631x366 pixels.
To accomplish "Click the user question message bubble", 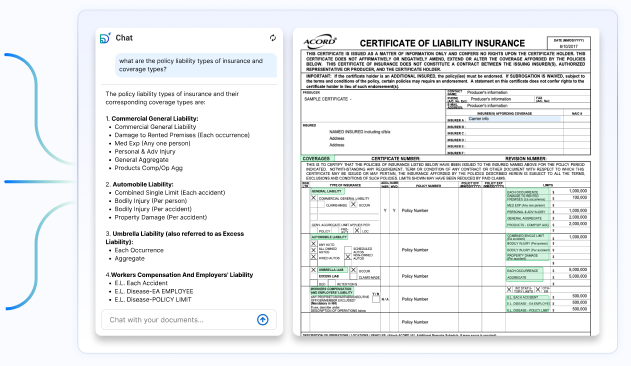I will pyautogui.click(x=196, y=65).
